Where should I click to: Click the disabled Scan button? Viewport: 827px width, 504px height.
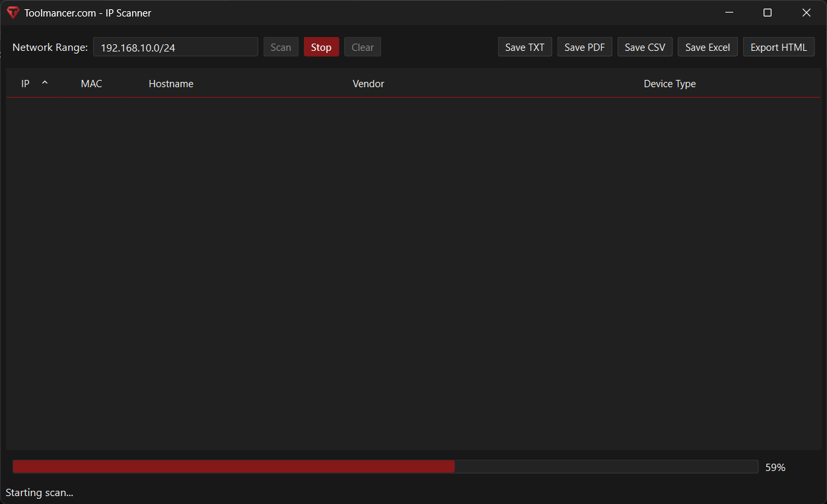[281, 47]
